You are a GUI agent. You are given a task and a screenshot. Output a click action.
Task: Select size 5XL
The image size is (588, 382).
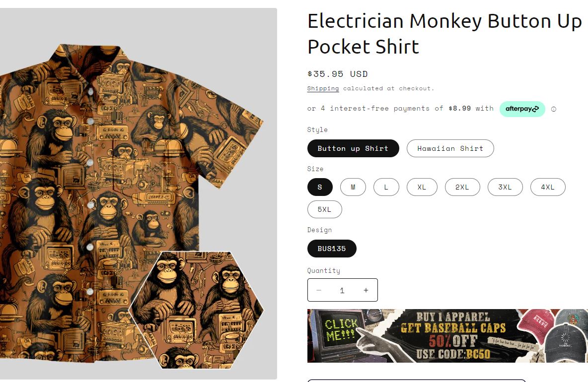pos(325,209)
